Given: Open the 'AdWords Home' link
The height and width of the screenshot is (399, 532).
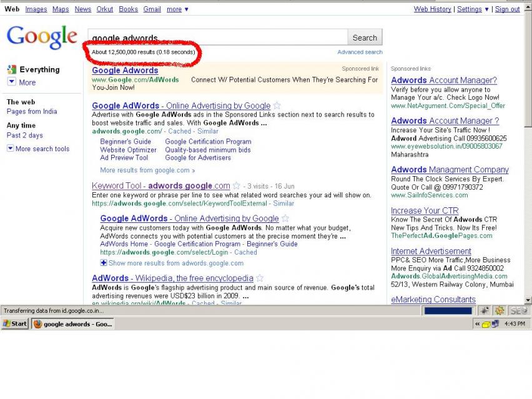Looking at the screenshot, I should click(x=124, y=244).
